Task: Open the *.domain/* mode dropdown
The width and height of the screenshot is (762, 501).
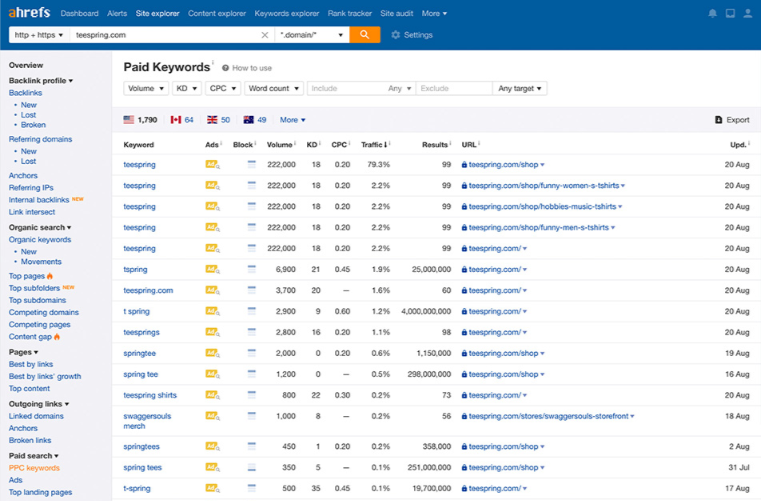Action: 312,35
